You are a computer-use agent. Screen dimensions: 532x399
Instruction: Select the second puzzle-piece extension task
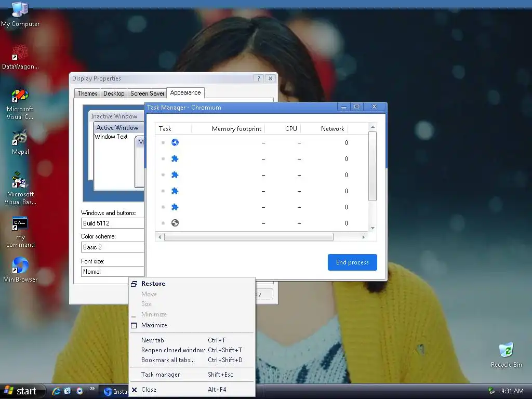click(x=261, y=175)
